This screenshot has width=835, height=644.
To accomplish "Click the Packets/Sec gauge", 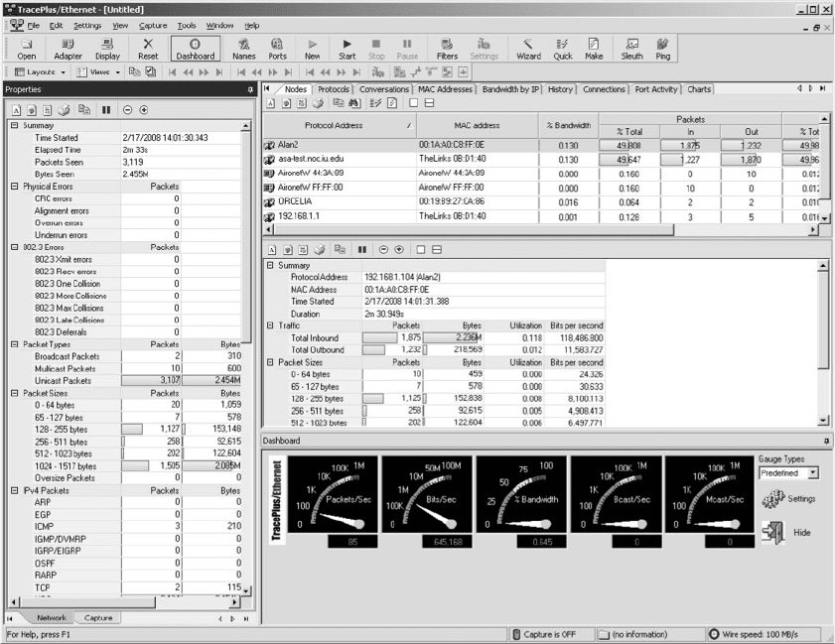I will 333,494.
